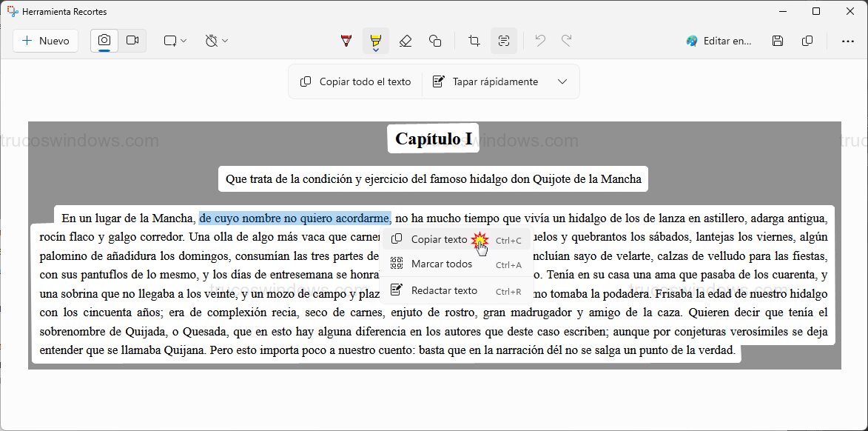Save the snip using the save icon
The image size is (868, 431).
click(777, 41)
